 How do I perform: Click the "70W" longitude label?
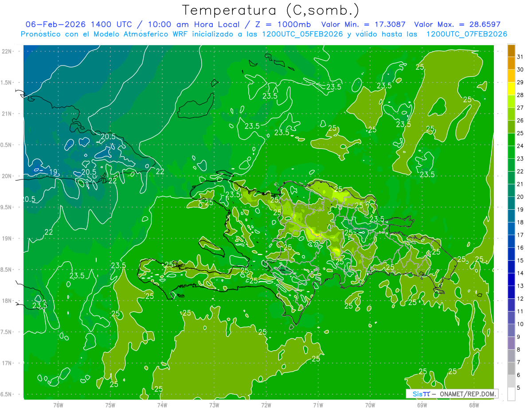coord(370,405)
